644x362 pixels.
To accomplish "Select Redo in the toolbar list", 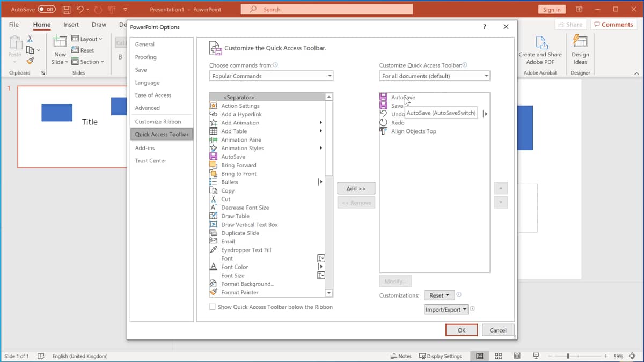I will (434, 123).
